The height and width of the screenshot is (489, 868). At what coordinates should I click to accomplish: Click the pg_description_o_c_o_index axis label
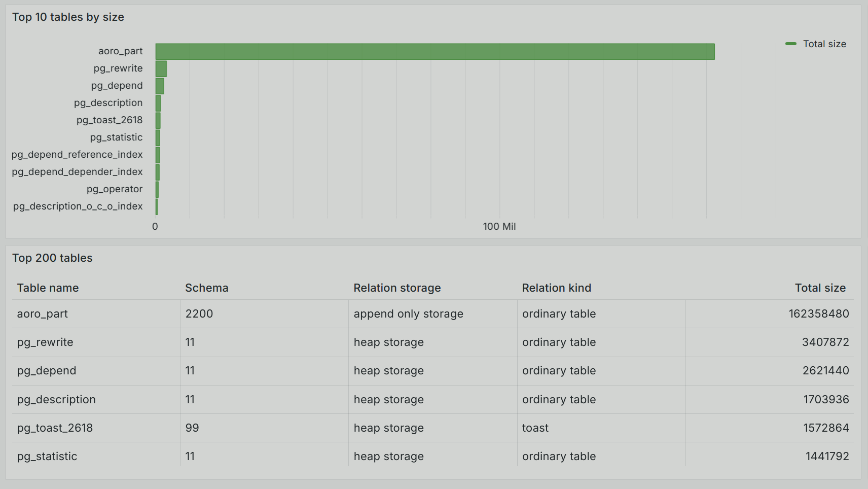(78, 206)
